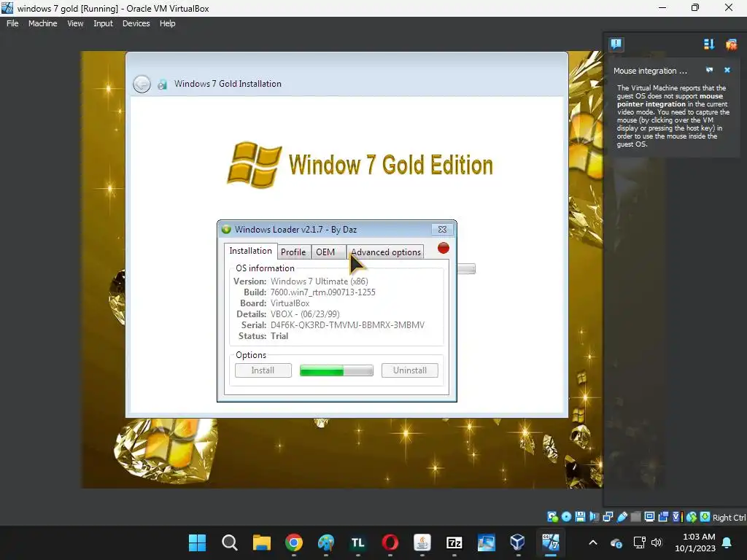Click the network adapters status icon
This screenshot has height=560, width=747.
point(608,517)
